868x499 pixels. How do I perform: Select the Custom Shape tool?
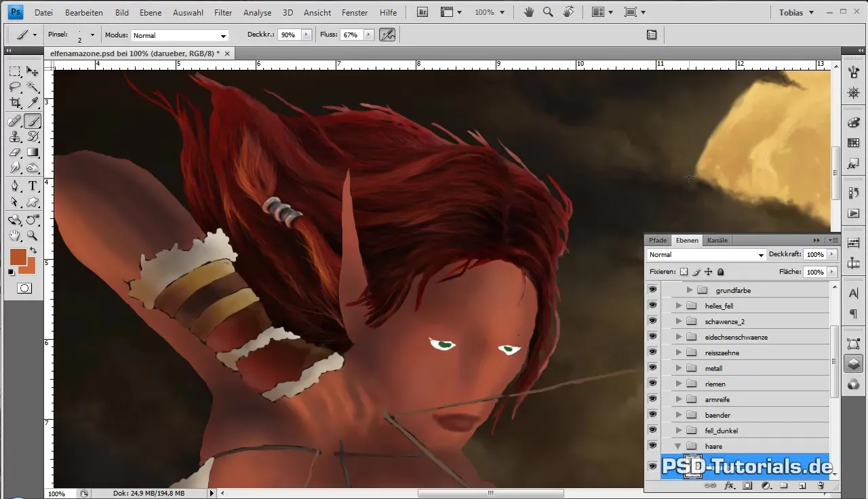tap(33, 202)
